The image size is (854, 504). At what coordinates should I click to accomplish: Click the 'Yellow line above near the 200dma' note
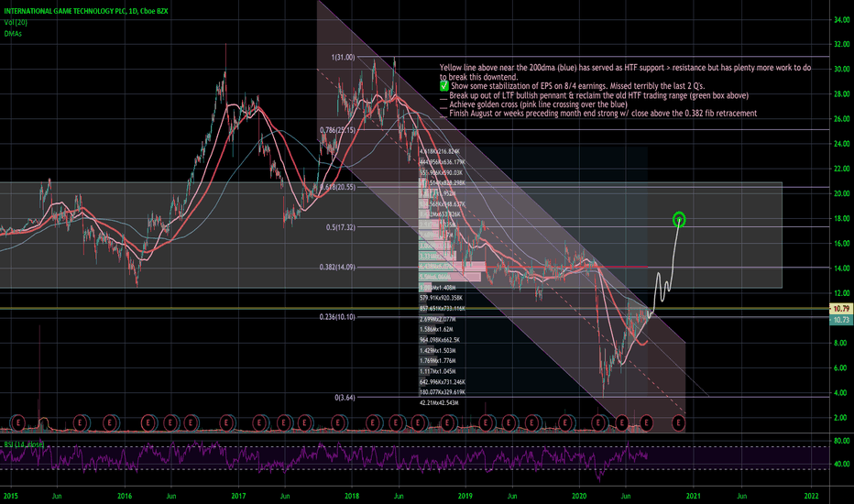tap(625, 71)
